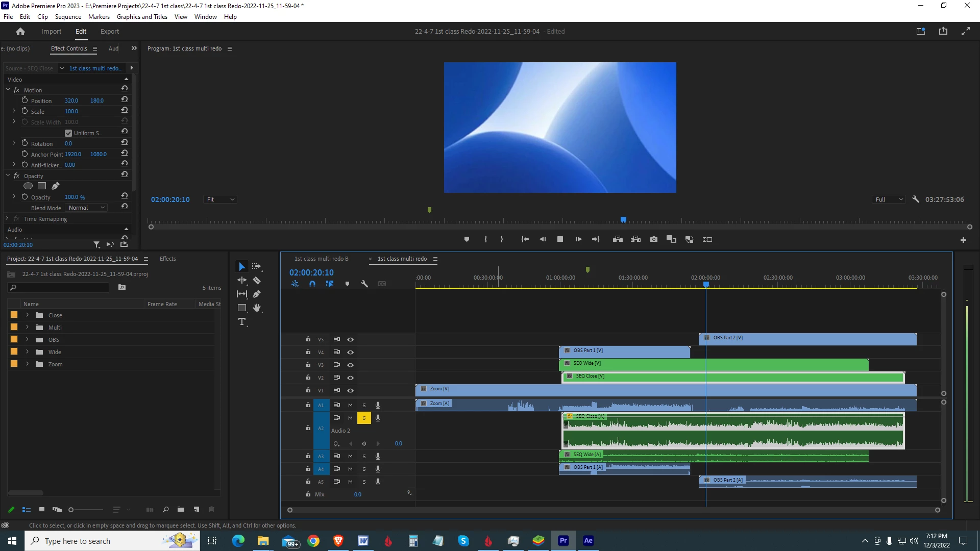980x551 pixels.
Task: Click the Export Frame camera icon
Action: tap(653, 239)
